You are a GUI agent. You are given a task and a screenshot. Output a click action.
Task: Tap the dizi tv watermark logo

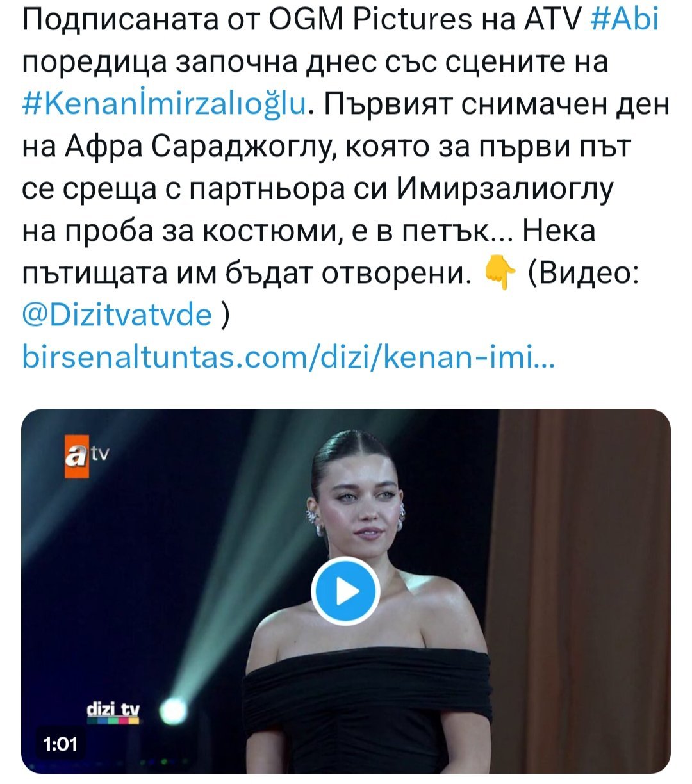click(113, 710)
